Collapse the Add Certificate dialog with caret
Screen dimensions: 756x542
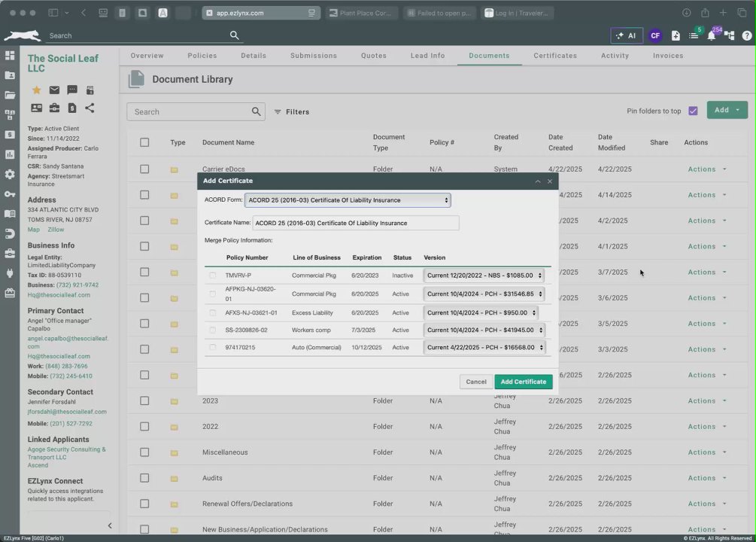click(x=538, y=181)
